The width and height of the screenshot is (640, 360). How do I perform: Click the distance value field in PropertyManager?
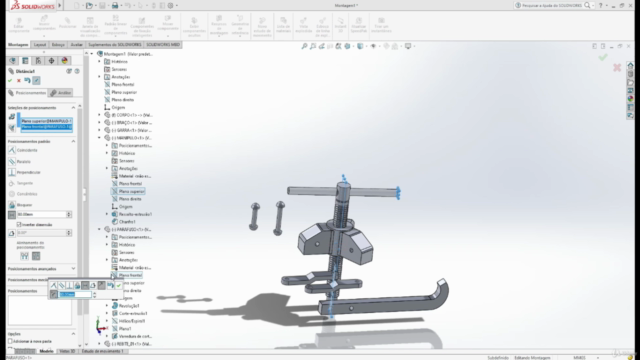(x=41, y=215)
